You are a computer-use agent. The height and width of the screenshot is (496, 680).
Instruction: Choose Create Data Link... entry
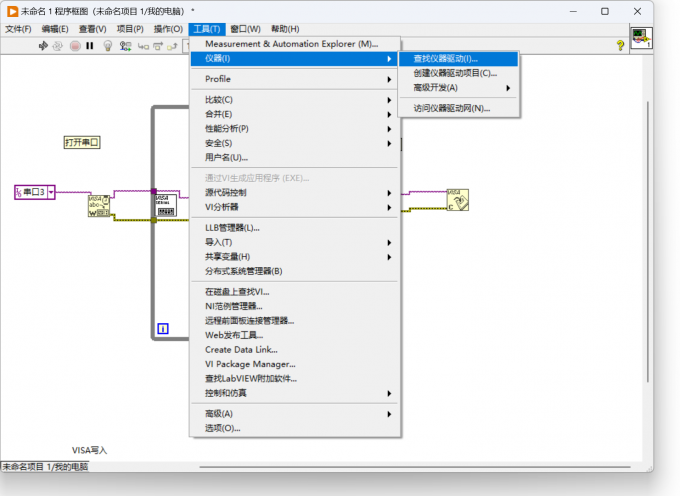pos(294,350)
